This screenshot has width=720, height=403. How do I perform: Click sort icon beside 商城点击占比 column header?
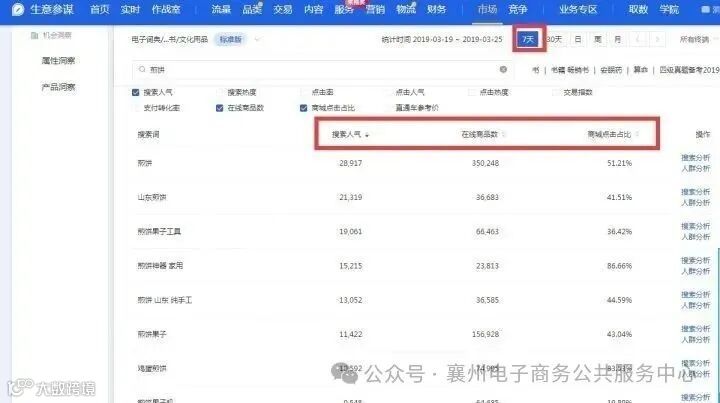(637, 134)
